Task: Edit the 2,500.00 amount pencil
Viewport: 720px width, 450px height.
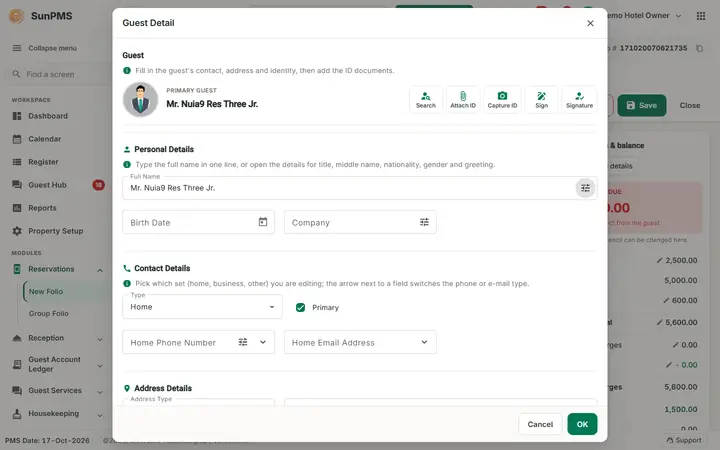Action: click(659, 260)
